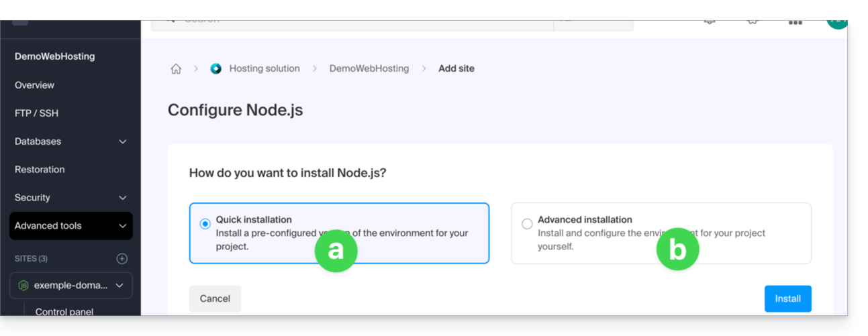Add a new site with plus icon
Viewport: 868px width, 336px height.
(122, 258)
